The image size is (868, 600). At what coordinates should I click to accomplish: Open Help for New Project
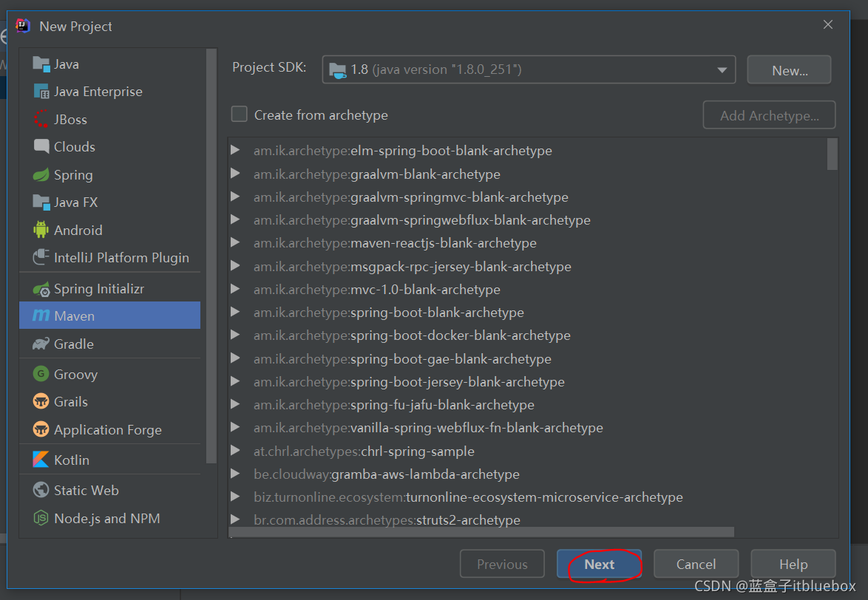pos(793,564)
